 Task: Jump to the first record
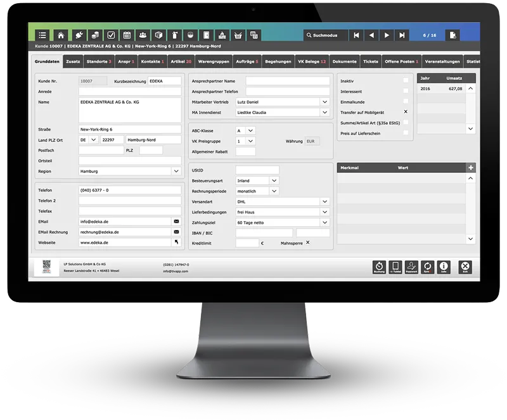[x=356, y=35]
